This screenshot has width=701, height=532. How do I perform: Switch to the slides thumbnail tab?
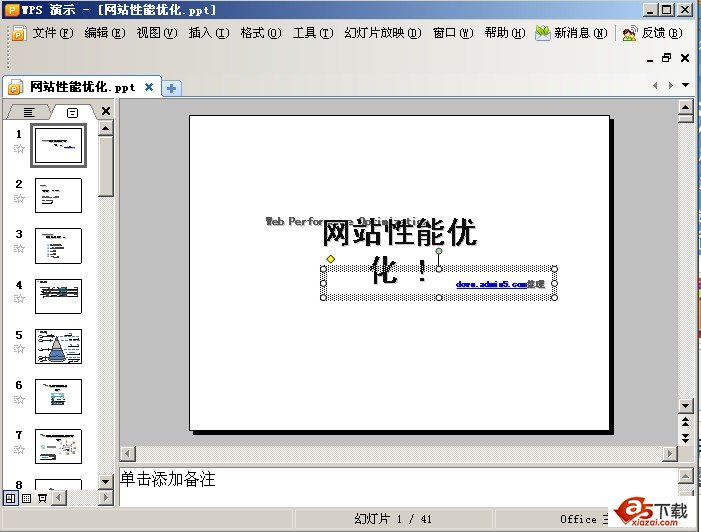tap(72, 112)
